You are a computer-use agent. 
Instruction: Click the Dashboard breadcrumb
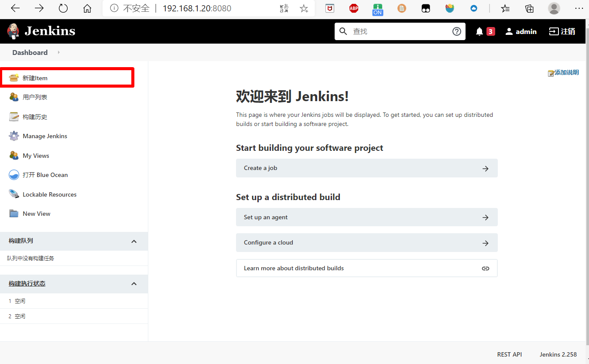[x=30, y=52]
